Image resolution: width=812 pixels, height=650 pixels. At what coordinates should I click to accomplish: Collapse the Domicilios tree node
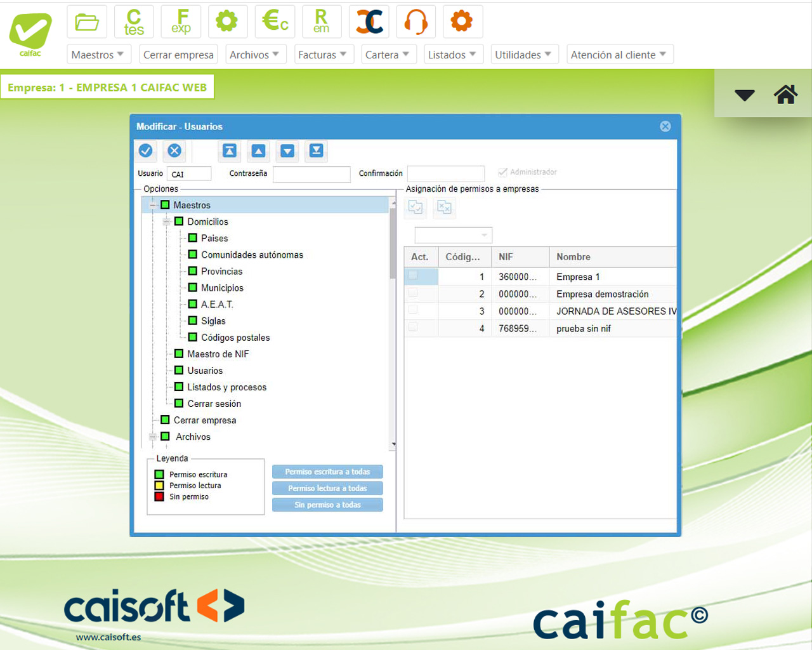166,222
